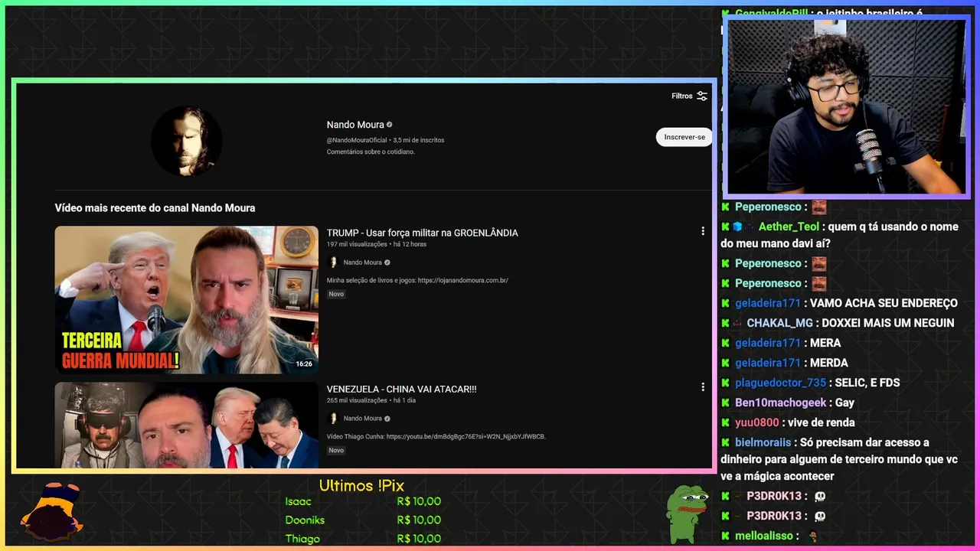This screenshot has height=551, width=980.
Task: Open the GROENLÂNDIA video thumbnail
Action: [186, 300]
